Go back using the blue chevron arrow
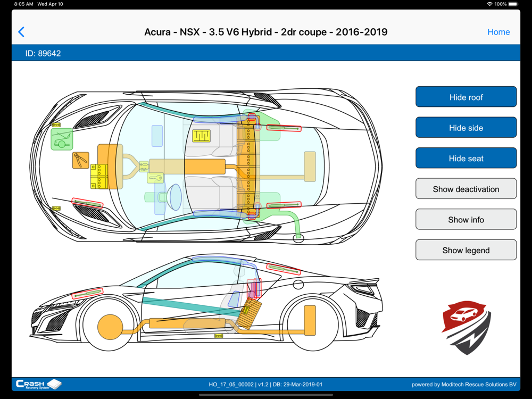Screen dimensions: 532x399 click(21, 32)
